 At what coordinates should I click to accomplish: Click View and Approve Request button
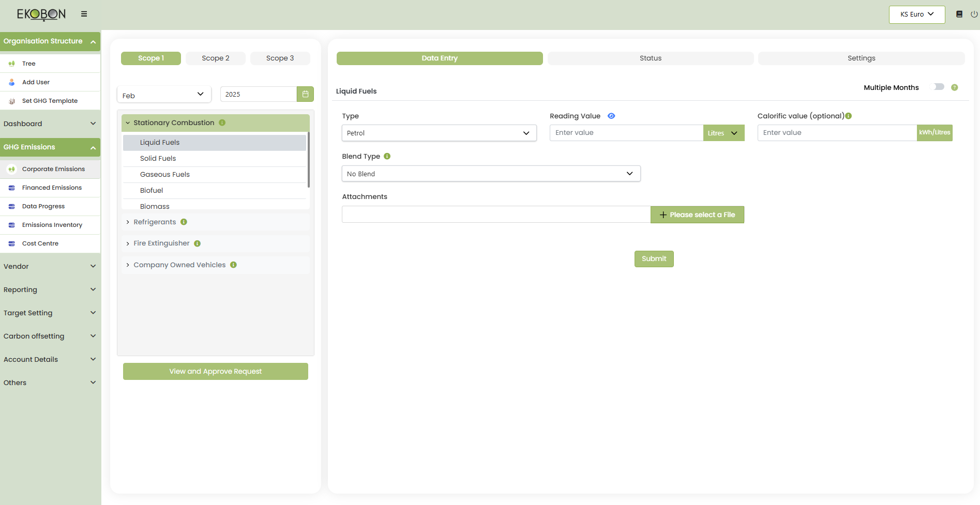[x=215, y=371]
